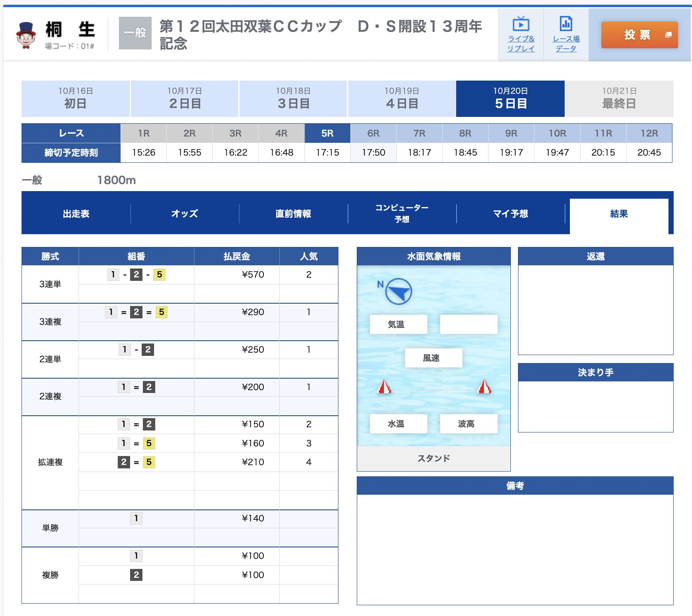
Task: Open the ライブ&リプレイ link
Action: point(521,43)
